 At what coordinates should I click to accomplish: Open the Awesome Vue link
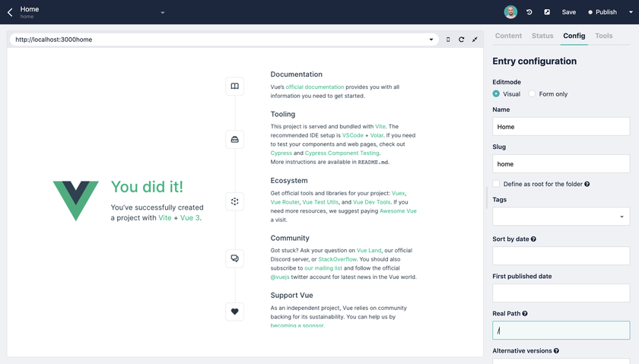[x=398, y=211]
